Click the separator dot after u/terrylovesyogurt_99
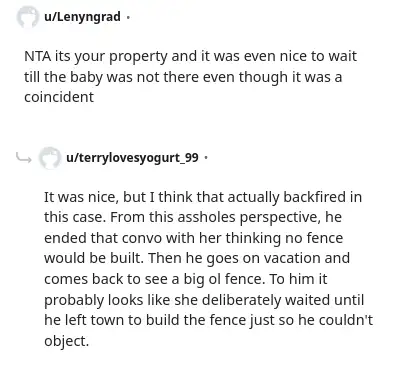Screen dimensions: 400x376 (206, 157)
